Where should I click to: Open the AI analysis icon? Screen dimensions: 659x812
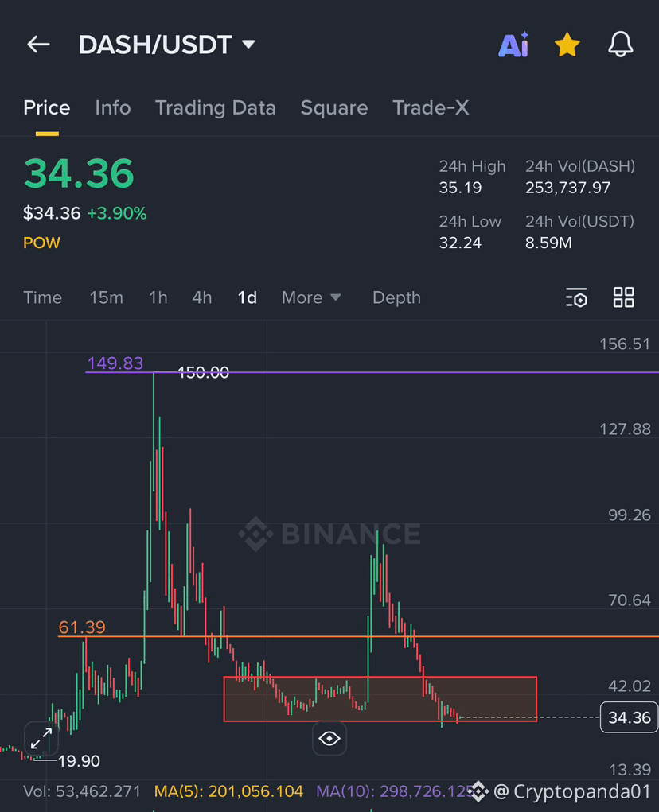[x=513, y=45]
